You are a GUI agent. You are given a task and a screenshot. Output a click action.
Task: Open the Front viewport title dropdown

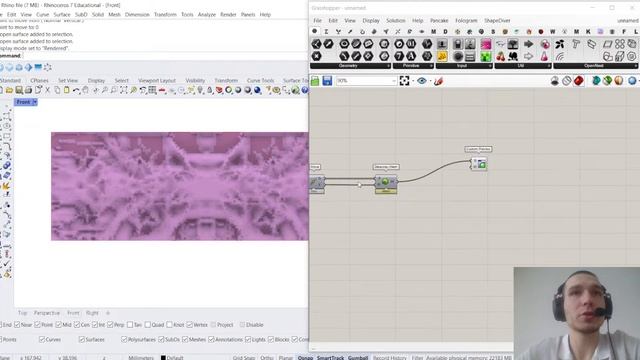35,102
